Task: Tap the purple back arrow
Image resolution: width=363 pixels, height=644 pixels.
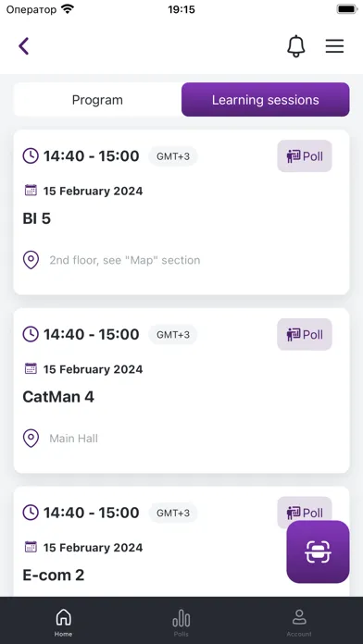Action: [24, 46]
